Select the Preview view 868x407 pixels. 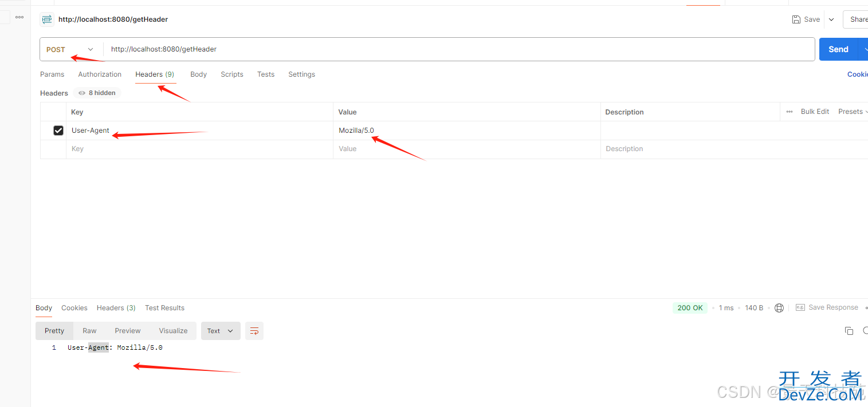coord(127,331)
